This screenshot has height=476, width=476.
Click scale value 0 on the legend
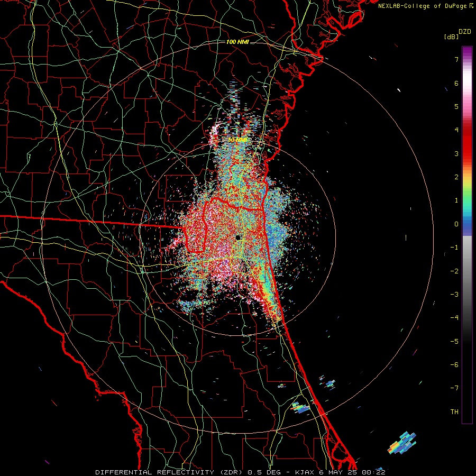pos(456,224)
